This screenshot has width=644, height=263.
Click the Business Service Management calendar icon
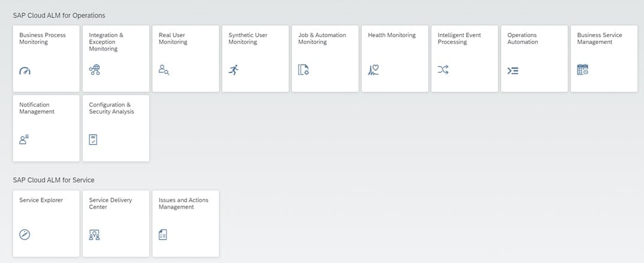[582, 70]
